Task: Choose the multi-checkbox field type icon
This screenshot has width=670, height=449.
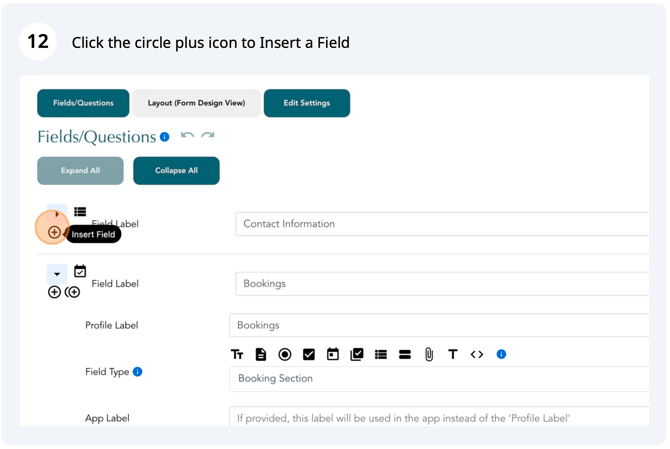Action: tap(356, 354)
